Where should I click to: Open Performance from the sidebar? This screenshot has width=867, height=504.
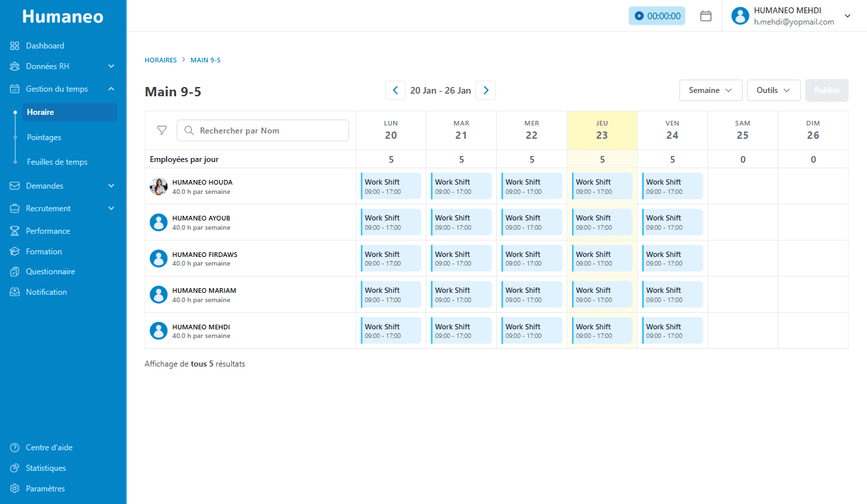(48, 231)
